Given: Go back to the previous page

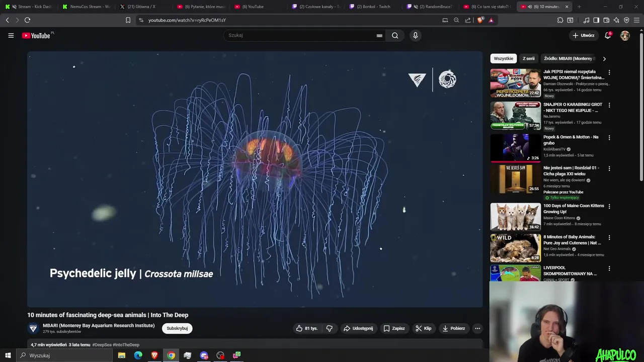Looking at the screenshot, I should pyautogui.click(x=7, y=20).
